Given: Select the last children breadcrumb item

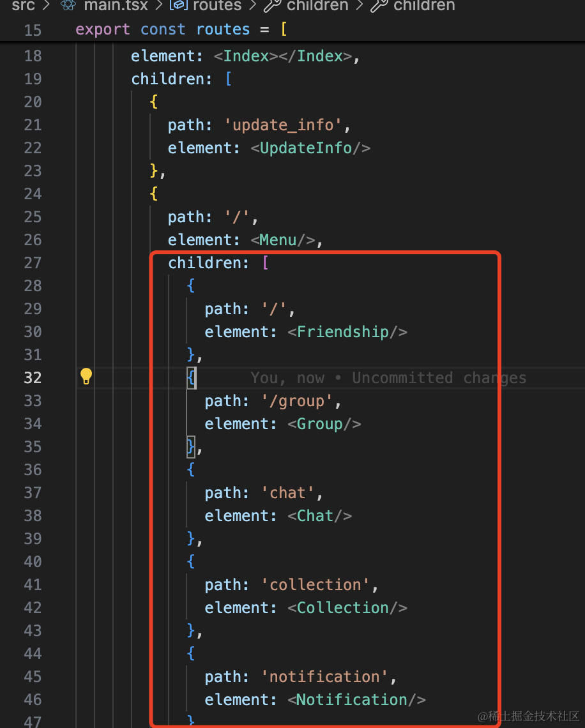Looking at the screenshot, I should pyautogui.click(x=424, y=6).
